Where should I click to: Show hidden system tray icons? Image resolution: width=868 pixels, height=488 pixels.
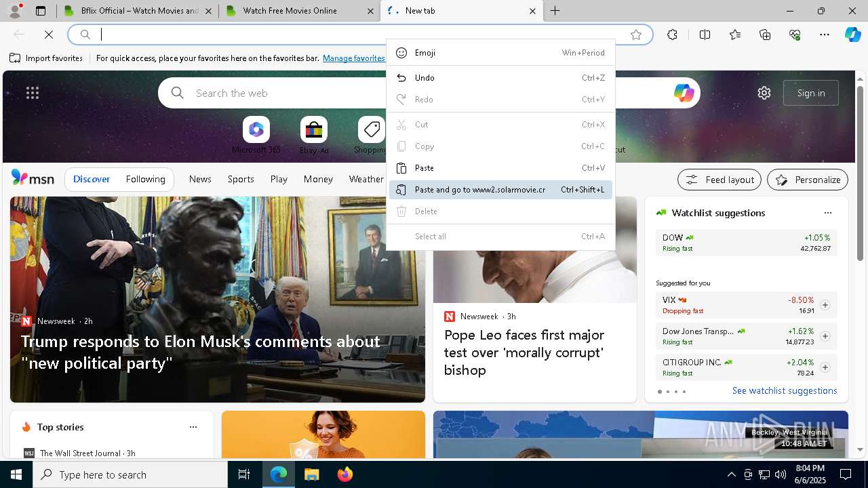[731, 474]
